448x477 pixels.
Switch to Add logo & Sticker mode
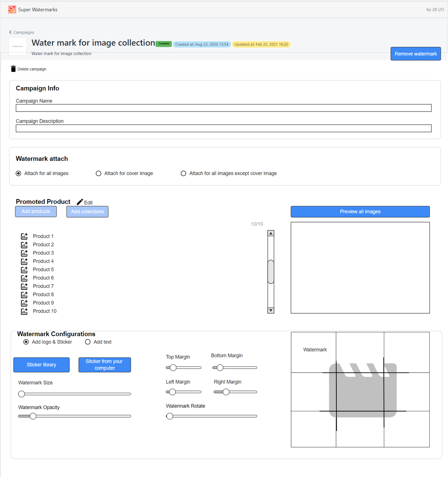tap(26, 342)
